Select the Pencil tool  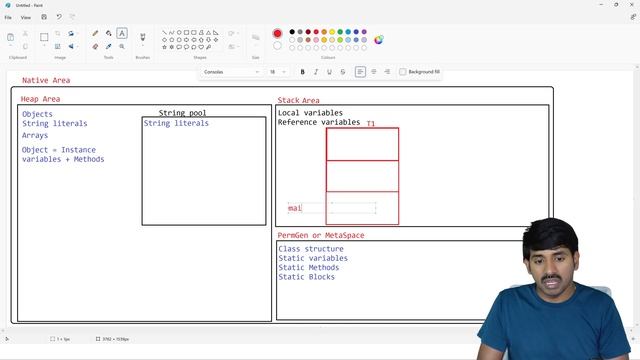[x=95, y=33]
